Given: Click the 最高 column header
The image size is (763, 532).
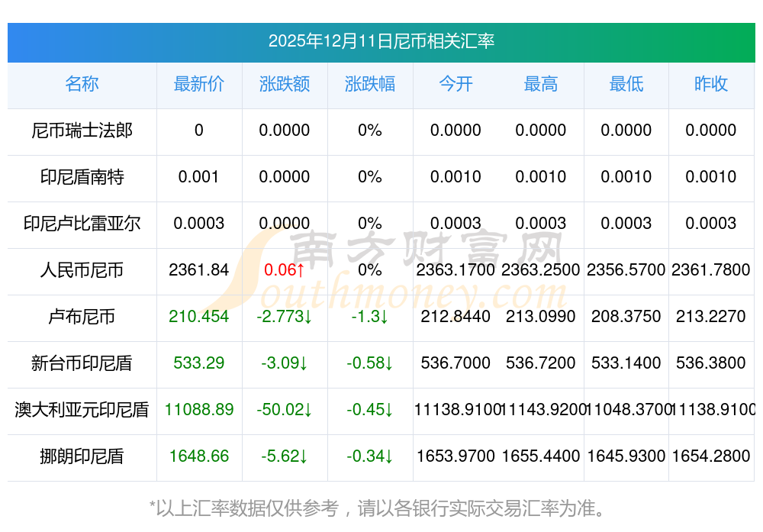Looking at the screenshot, I should click(540, 84).
